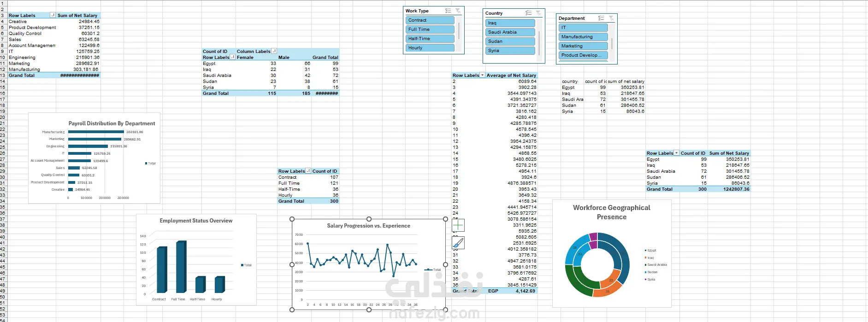Select the 'sum of net salary' lowercase header
Image resolution: width=868 pixels, height=322 pixels.
(x=626, y=81)
